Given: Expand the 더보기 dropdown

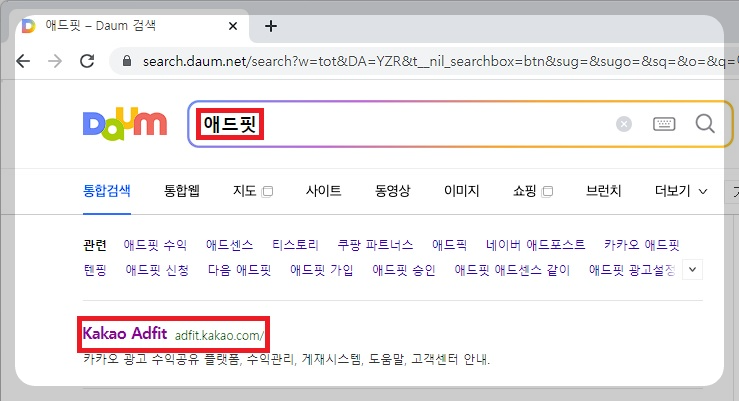Looking at the screenshot, I should click(x=681, y=191).
